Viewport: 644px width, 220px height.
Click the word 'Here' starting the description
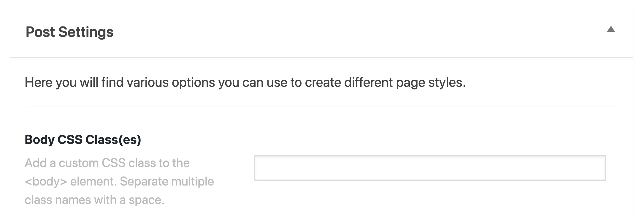click(39, 82)
